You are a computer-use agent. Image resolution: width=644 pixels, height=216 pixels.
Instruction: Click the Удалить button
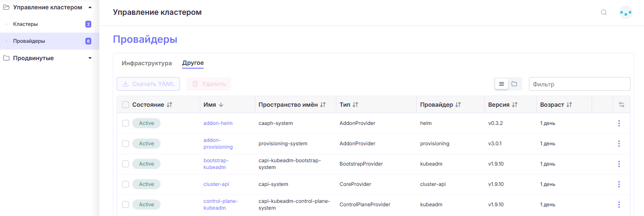(x=209, y=84)
